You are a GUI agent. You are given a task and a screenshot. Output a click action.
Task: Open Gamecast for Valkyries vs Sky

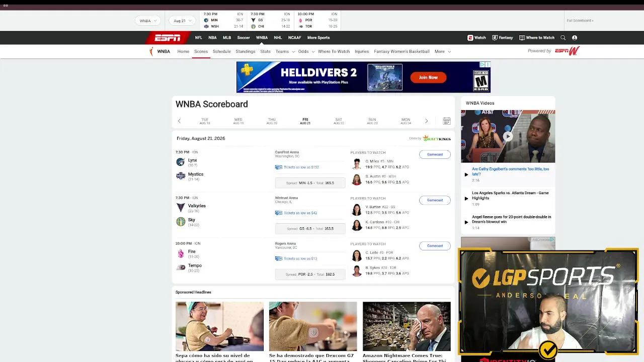coord(435,200)
